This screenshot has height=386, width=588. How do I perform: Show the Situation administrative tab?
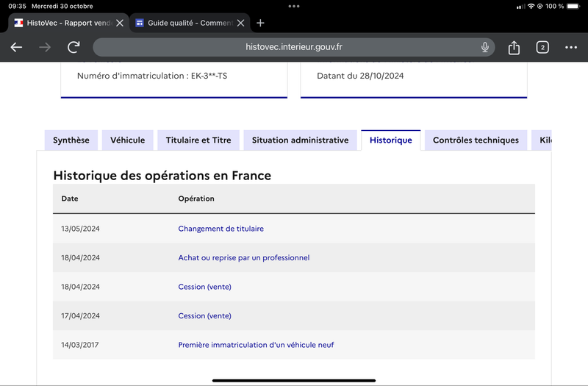tap(301, 140)
